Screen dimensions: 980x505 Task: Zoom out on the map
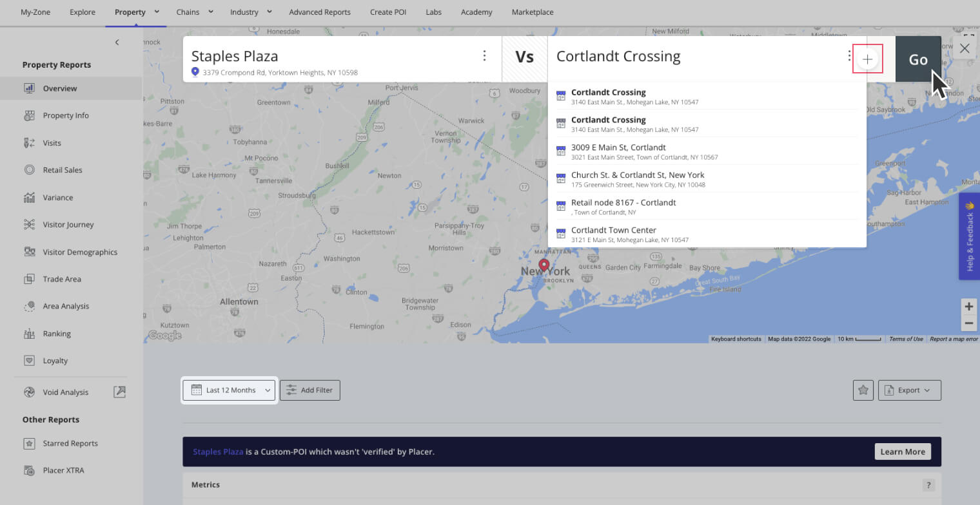pos(968,323)
